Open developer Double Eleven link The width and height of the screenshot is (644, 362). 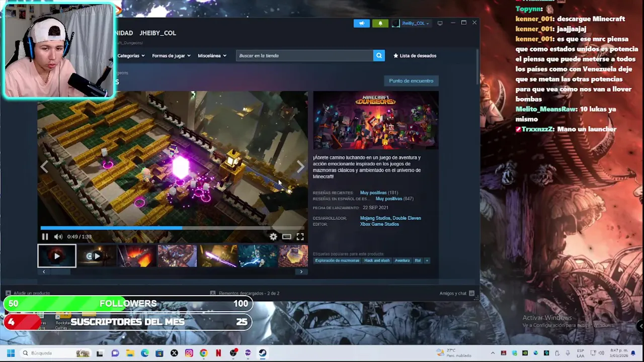click(x=407, y=218)
